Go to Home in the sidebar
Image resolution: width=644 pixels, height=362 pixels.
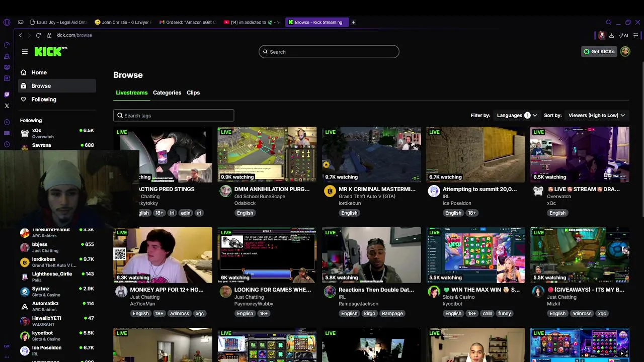pyautogui.click(x=56, y=72)
